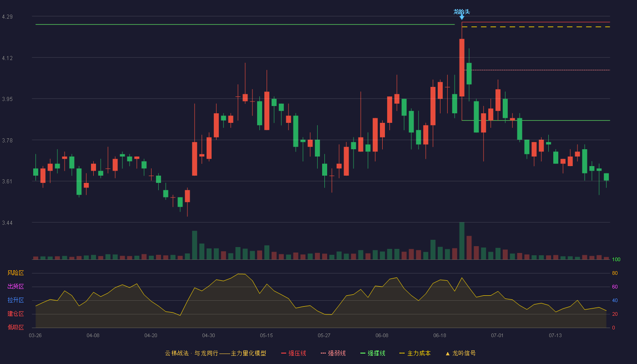The image size is (637, 364).
Task: Click the 07-13 date label
Action: coord(555,335)
